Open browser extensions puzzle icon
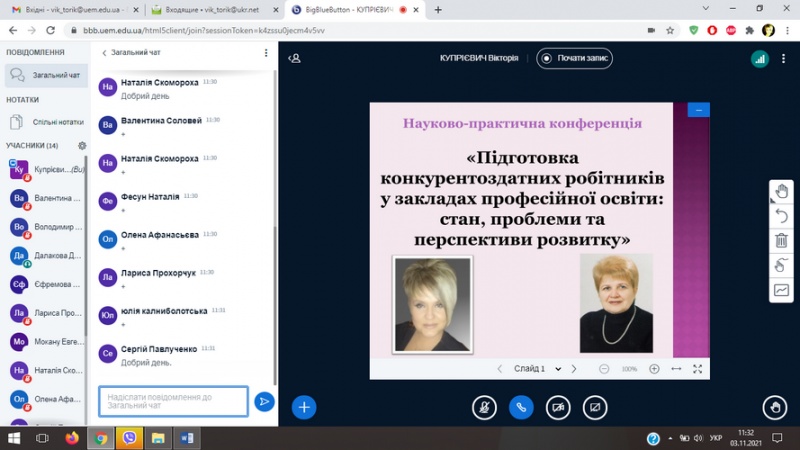The width and height of the screenshot is (800, 450). pos(749,31)
